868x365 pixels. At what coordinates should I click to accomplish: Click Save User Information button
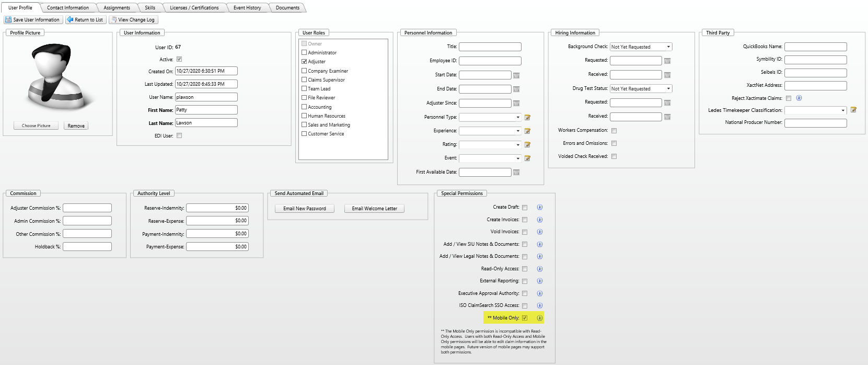[x=33, y=20]
